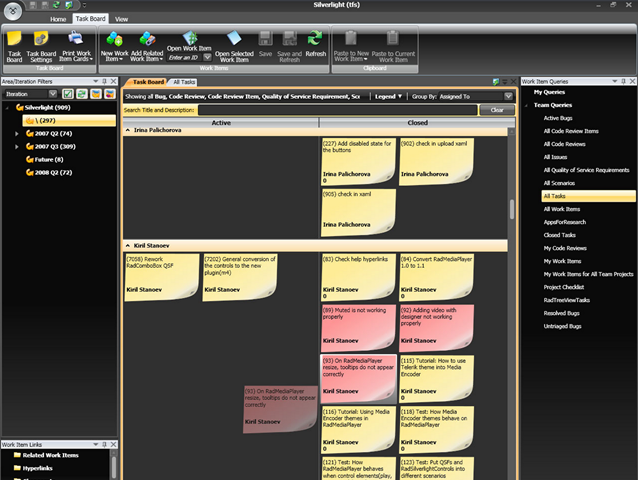Image resolution: width=638 pixels, height=480 pixels.
Task: Click the Add Related Work Item icon
Action: click(x=147, y=39)
